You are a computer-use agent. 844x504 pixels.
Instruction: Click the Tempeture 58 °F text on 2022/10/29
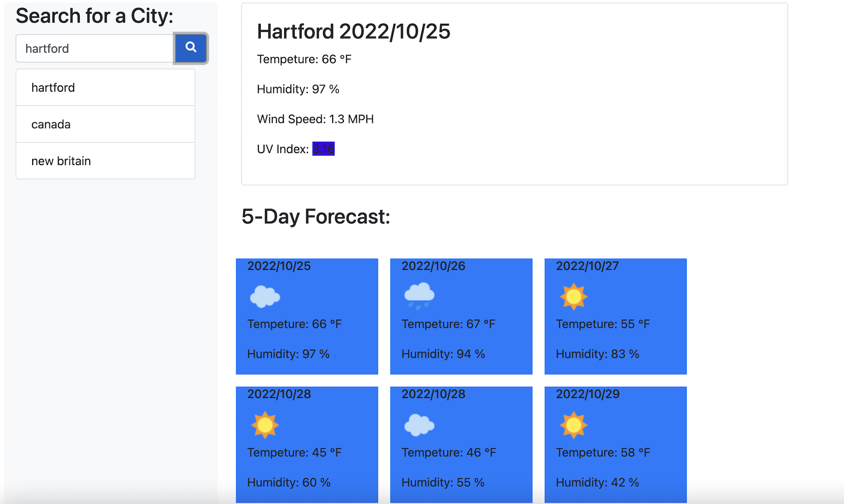tap(603, 452)
